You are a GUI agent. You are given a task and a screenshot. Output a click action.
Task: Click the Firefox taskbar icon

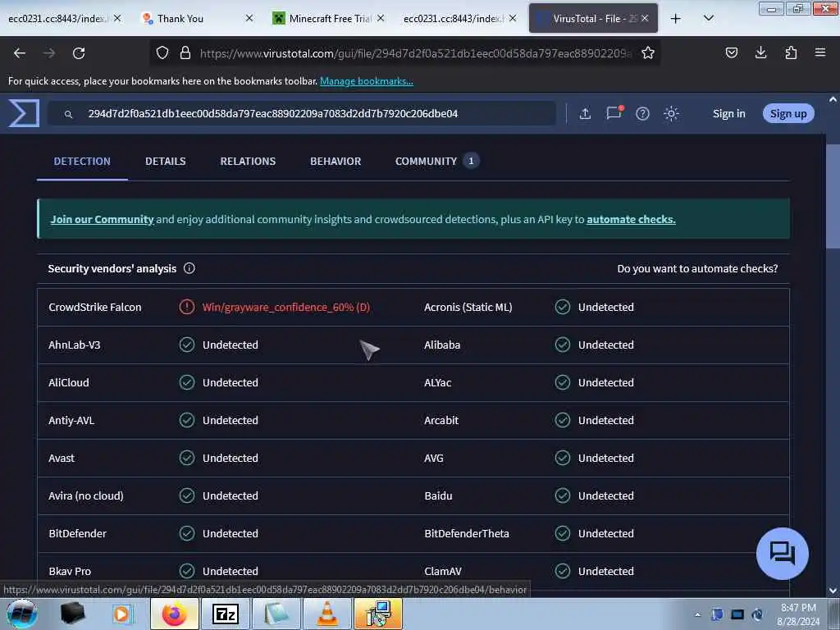click(174, 614)
